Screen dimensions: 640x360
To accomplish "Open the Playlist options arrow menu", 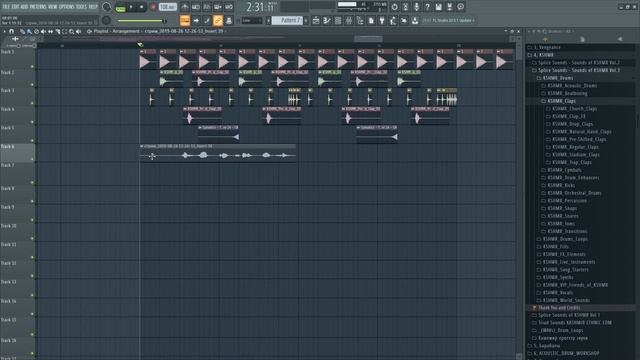I will (4, 31).
